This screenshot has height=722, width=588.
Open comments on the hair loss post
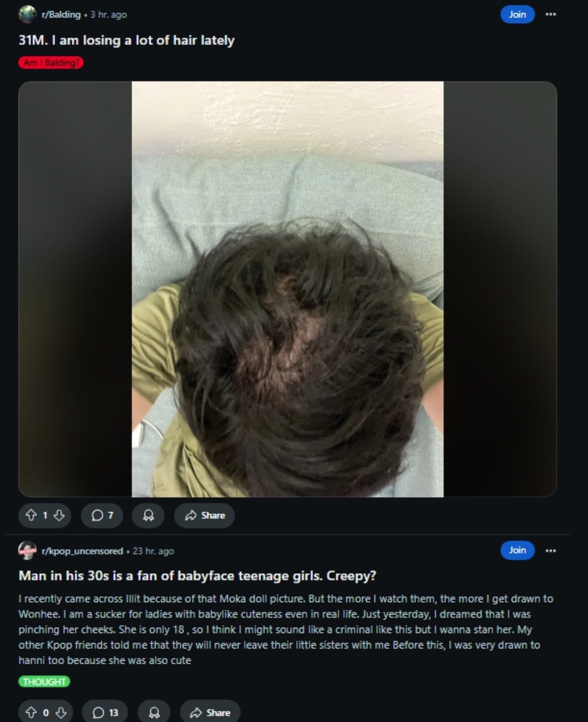click(102, 515)
